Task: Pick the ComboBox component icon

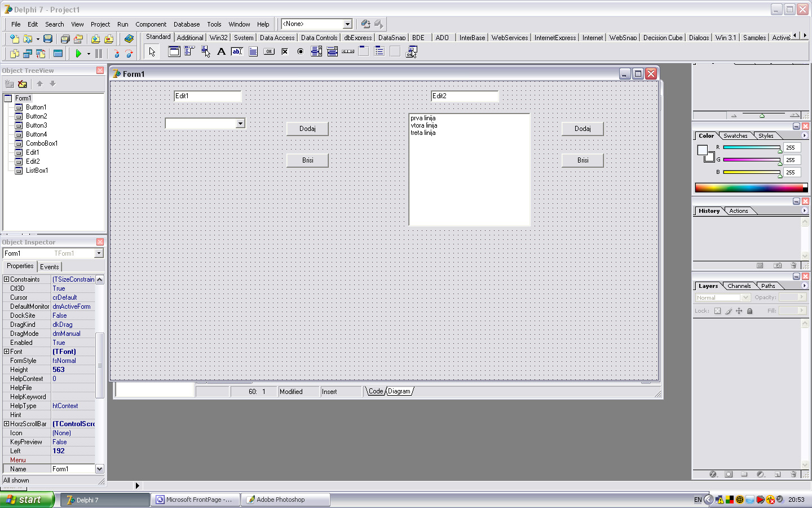Action: click(332, 51)
